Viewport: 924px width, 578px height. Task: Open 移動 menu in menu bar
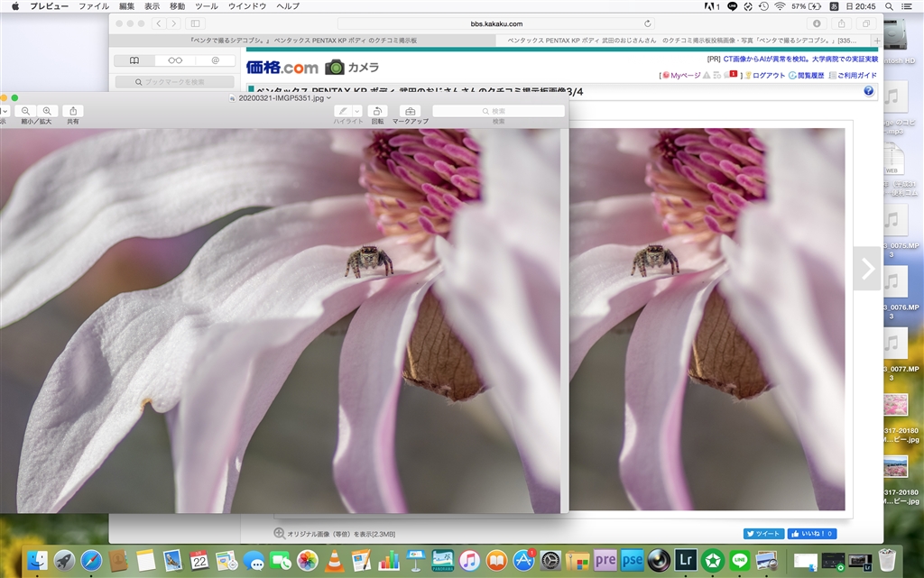178,6
